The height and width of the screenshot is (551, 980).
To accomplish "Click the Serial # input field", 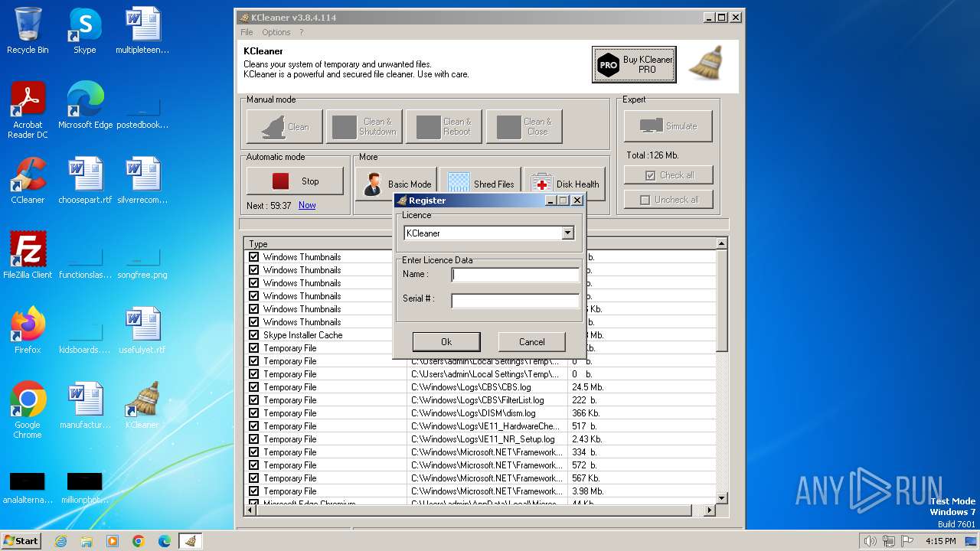I will (515, 301).
